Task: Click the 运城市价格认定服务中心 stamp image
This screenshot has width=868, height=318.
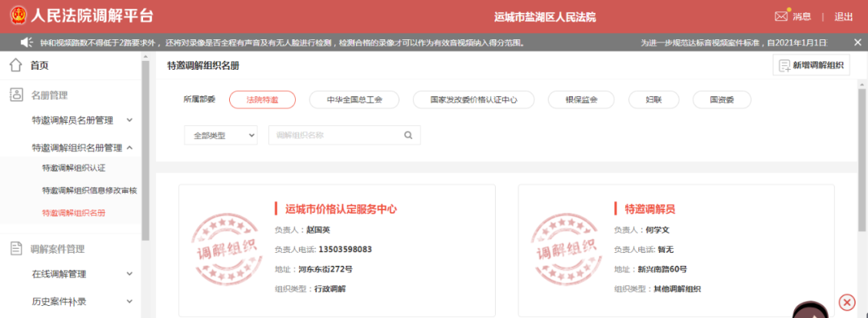Action: (x=226, y=251)
